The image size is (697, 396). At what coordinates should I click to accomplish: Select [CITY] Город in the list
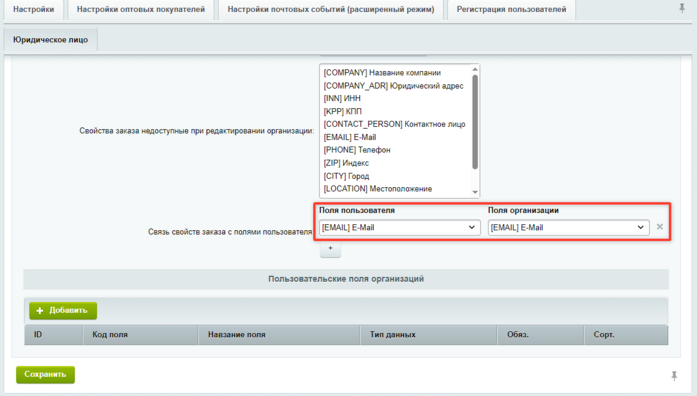point(395,176)
